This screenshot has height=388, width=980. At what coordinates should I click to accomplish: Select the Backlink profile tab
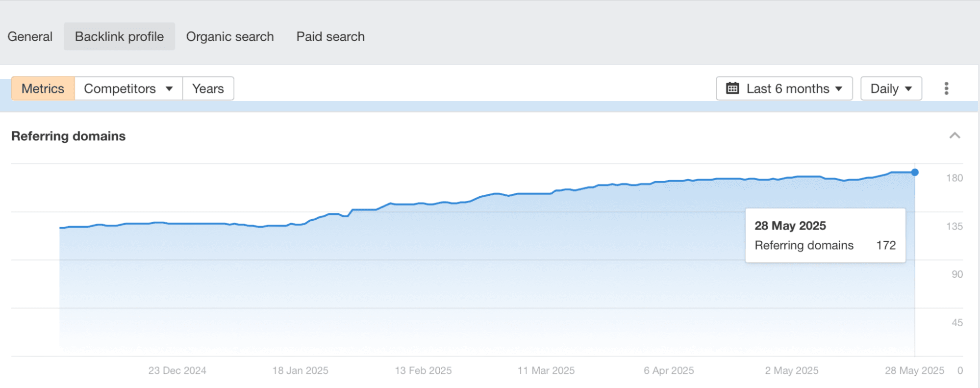[x=119, y=36]
